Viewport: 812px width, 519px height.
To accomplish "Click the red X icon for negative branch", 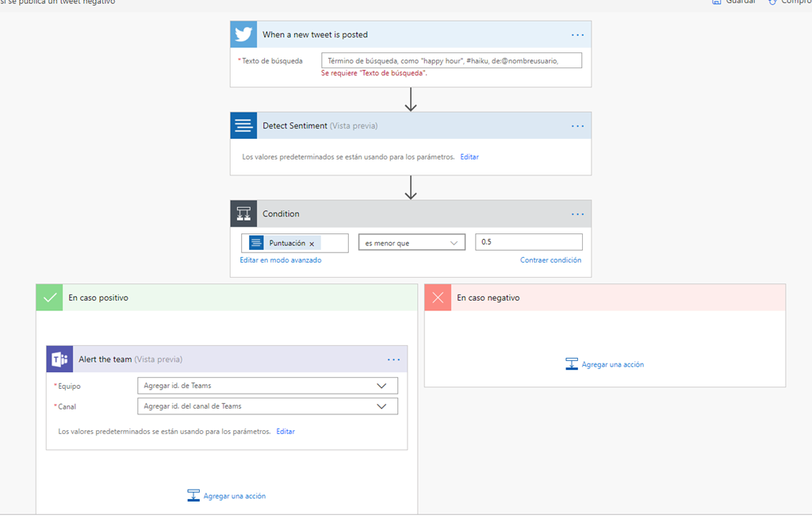I will (438, 298).
